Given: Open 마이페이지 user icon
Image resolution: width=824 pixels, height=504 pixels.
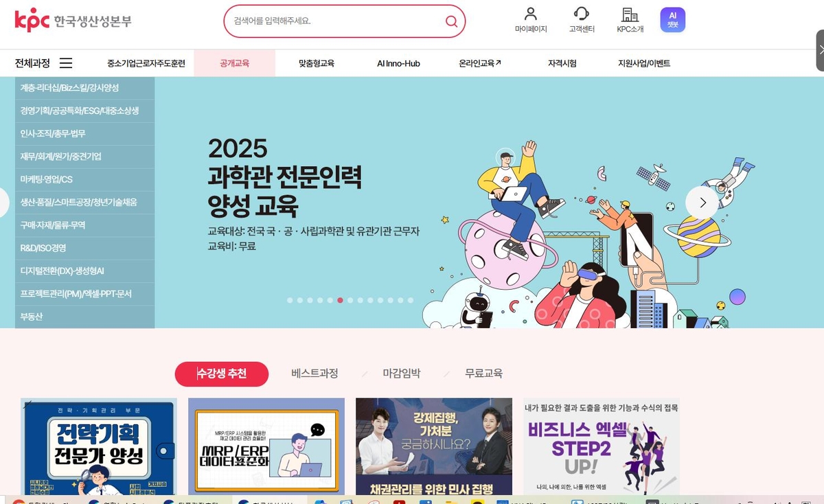Looking at the screenshot, I should pyautogui.click(x=530, y=14).
